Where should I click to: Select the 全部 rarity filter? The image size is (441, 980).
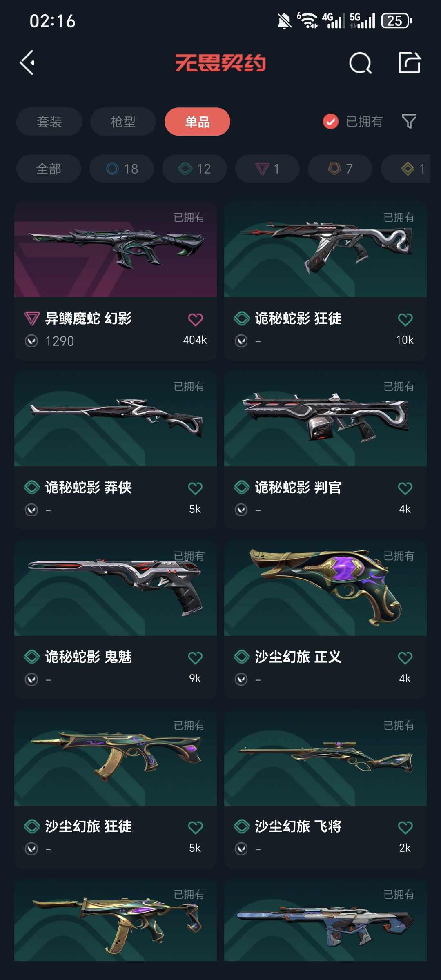tap(49, 168)
